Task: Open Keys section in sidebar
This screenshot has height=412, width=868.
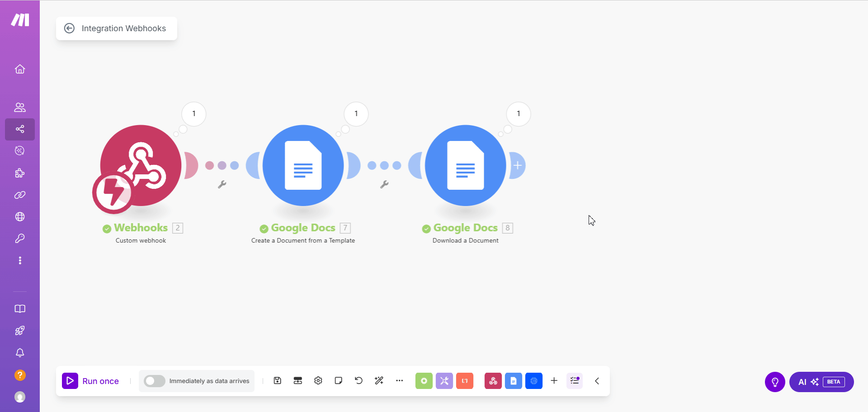Action: coord(20,239)
